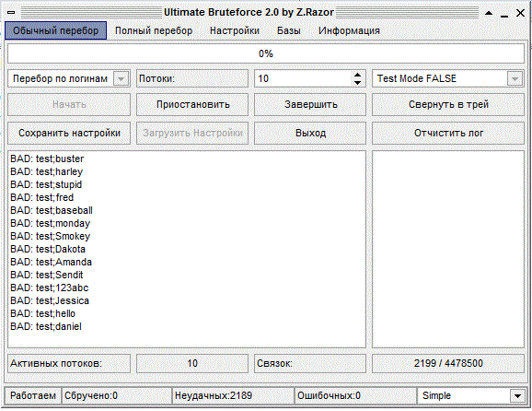The height and width of the screenshot is (411, 532).
Task: Increase thread count with up arrow
Action: (357, 76)
